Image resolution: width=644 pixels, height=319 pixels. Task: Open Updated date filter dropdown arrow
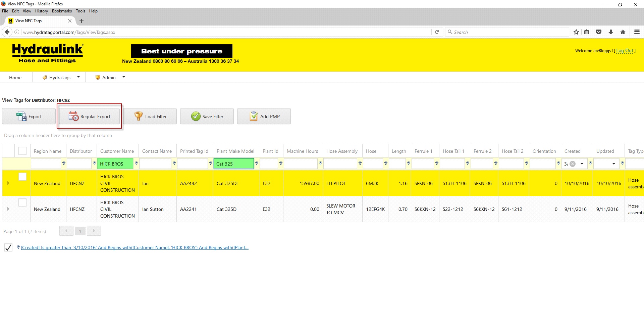614,164
